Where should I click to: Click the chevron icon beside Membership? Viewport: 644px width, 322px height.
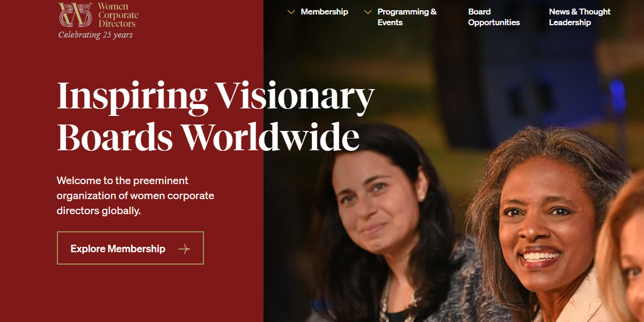291,11
